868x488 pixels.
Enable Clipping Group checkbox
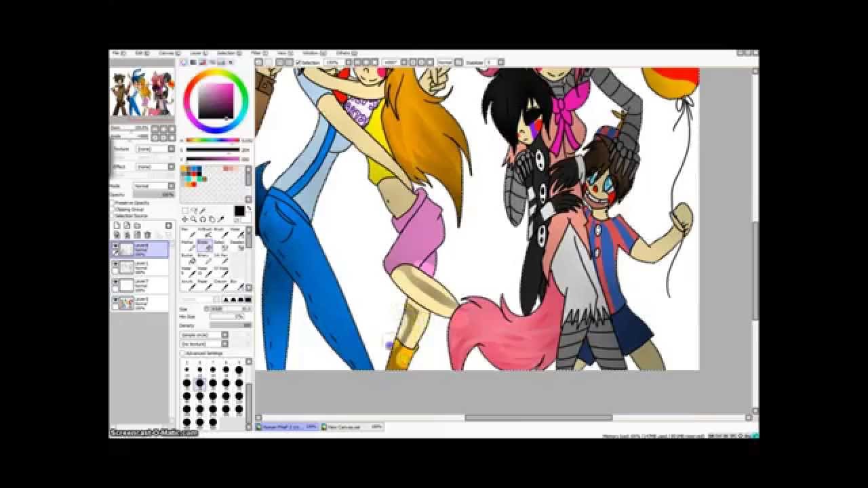pos(112,209)
